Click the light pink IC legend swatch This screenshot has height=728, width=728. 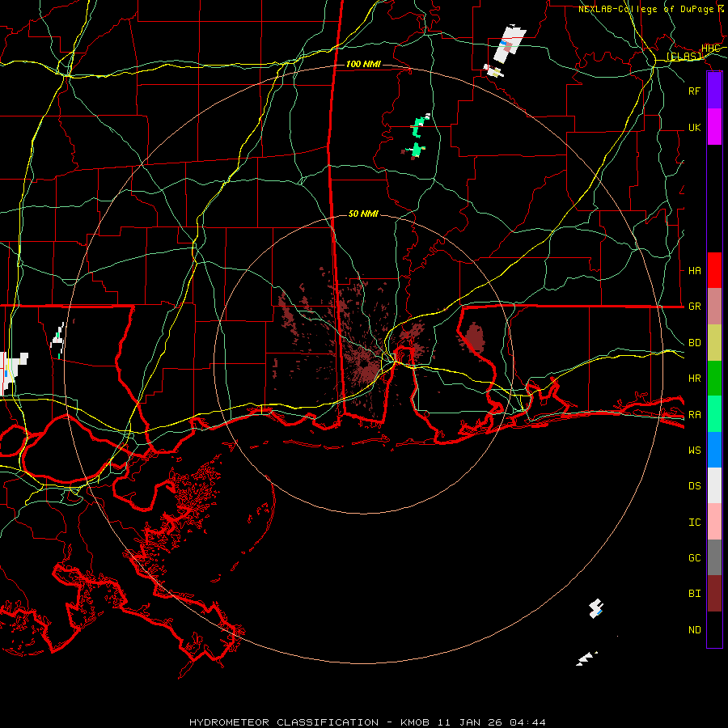tap(714, 522)
